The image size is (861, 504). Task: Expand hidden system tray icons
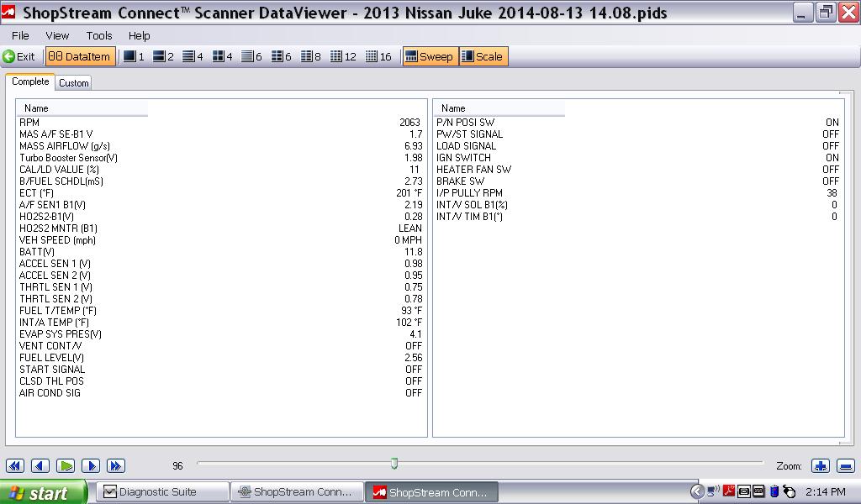click(697, 491)
